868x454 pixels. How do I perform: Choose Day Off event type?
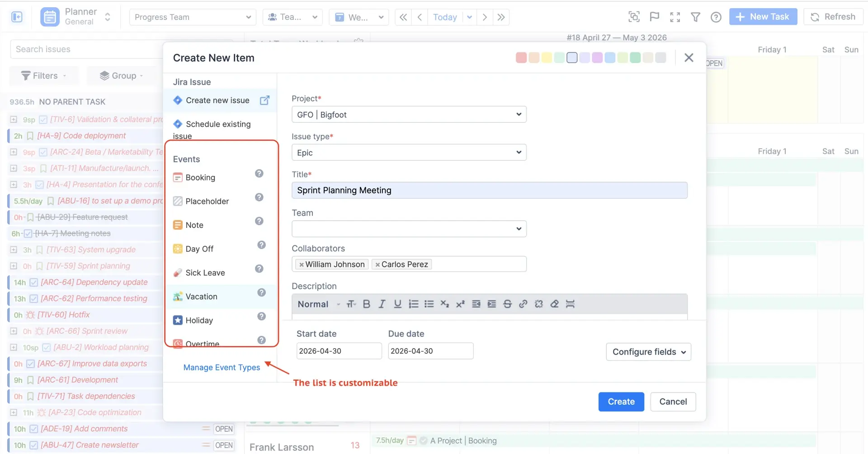click(199, 249)
